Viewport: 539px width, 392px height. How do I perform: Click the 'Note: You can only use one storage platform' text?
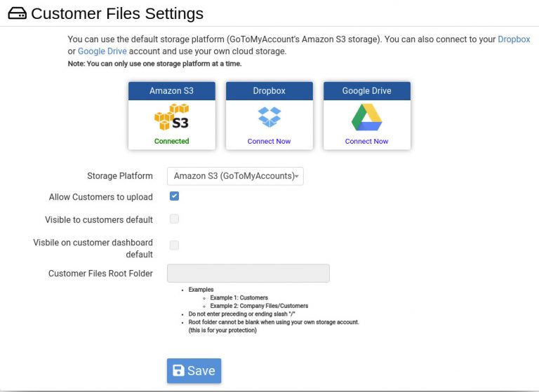(154, 64)
